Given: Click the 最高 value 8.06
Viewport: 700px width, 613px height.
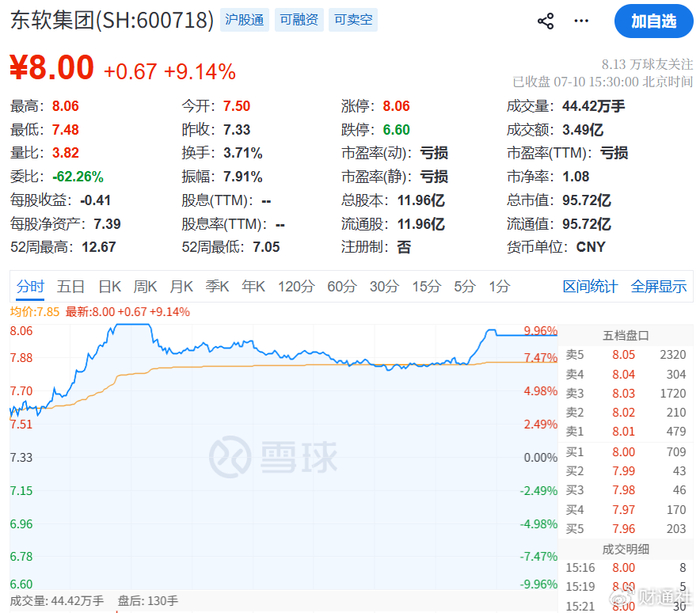Looking at the screenshot, I should point(65,106).
